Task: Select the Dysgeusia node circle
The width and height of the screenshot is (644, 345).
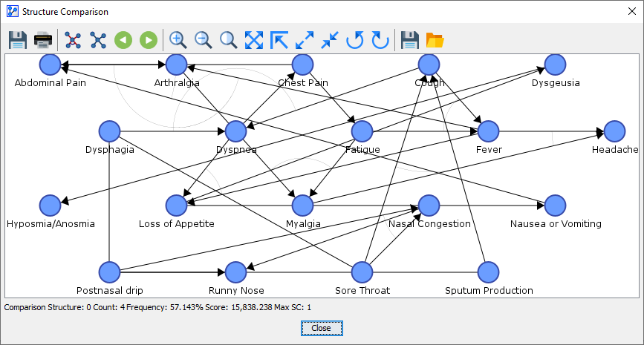Action: pos(556,65)
